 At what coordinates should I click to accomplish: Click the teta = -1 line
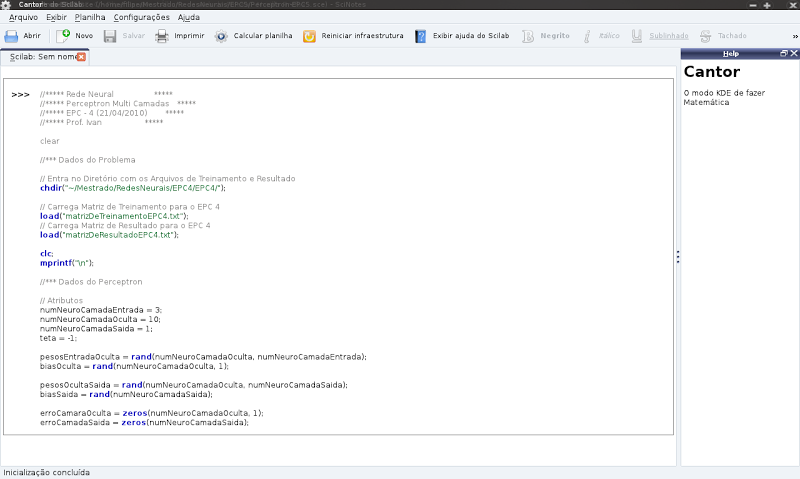pyautogui.click(x=58, y=338)
